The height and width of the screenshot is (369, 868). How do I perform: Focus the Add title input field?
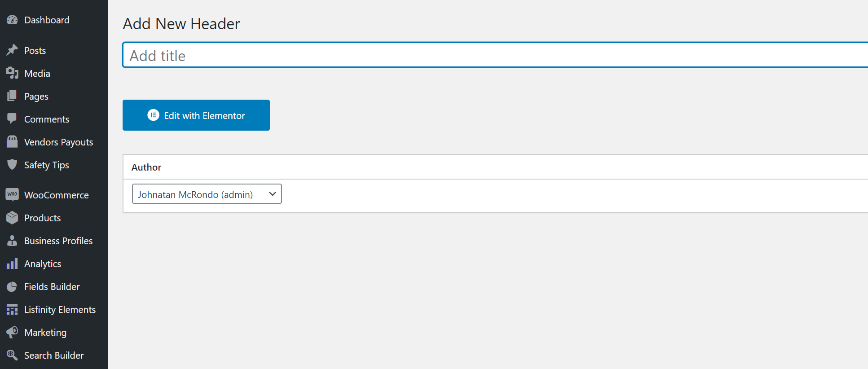click(x=494, y=55)
